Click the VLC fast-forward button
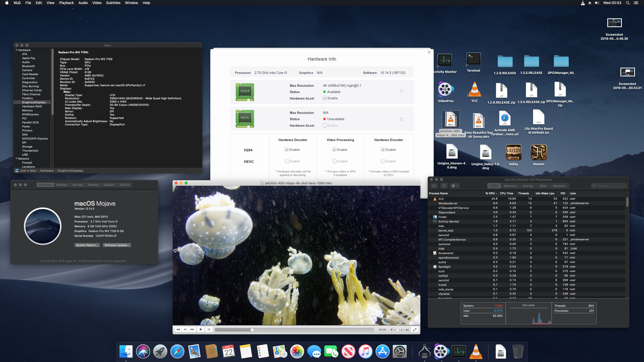Image resolution: width=644 pixels, height=362 pixels. pyautogui.click(x=192, y=330)
